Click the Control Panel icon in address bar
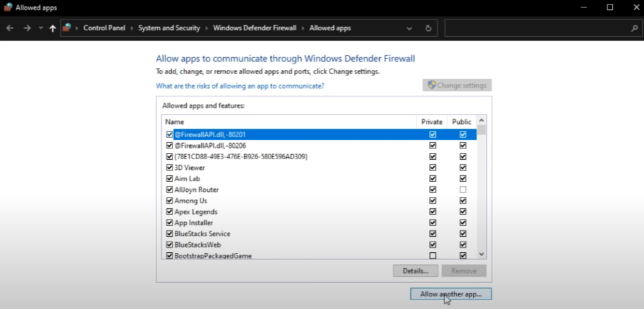This screenshot has width=644, height=309. (x=67, y=28)
